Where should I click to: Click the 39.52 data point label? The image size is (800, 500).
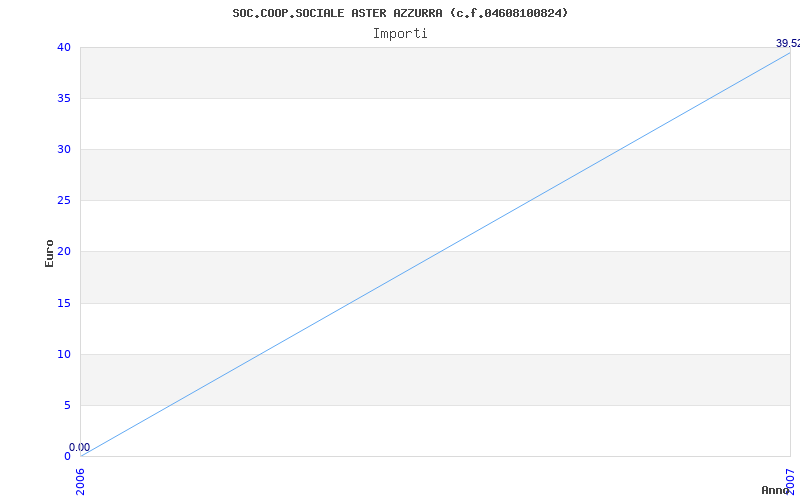(x=788, y=43)
